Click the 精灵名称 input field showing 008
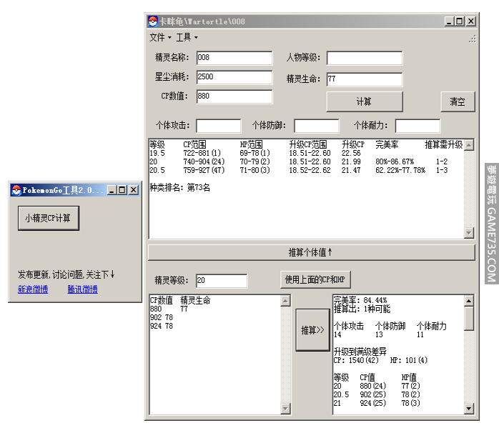Image resolution: width=499 pixels, height=448 pixels. coord(234,58)
